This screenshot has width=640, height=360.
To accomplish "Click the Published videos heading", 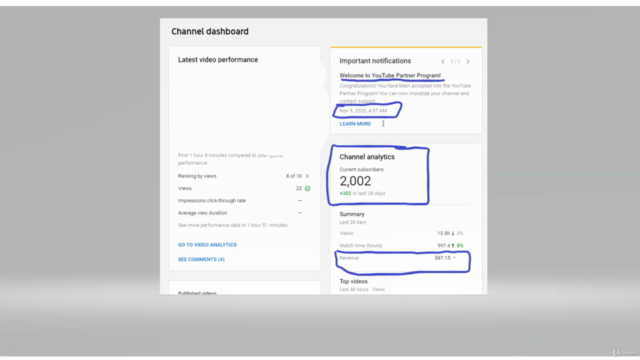I will (197, 293).
